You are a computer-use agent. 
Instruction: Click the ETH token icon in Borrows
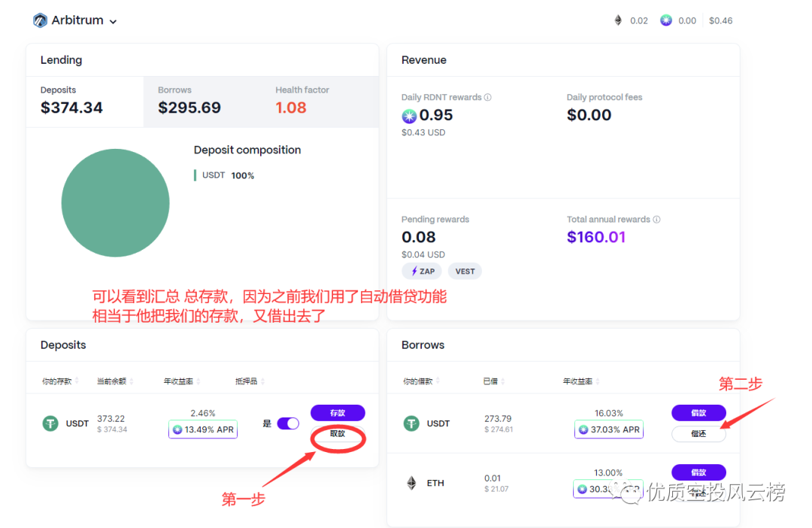tap(411, 484)
